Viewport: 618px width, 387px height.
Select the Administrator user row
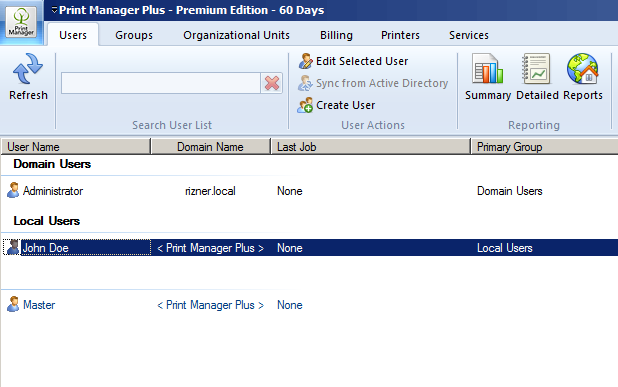coord(309,191)
